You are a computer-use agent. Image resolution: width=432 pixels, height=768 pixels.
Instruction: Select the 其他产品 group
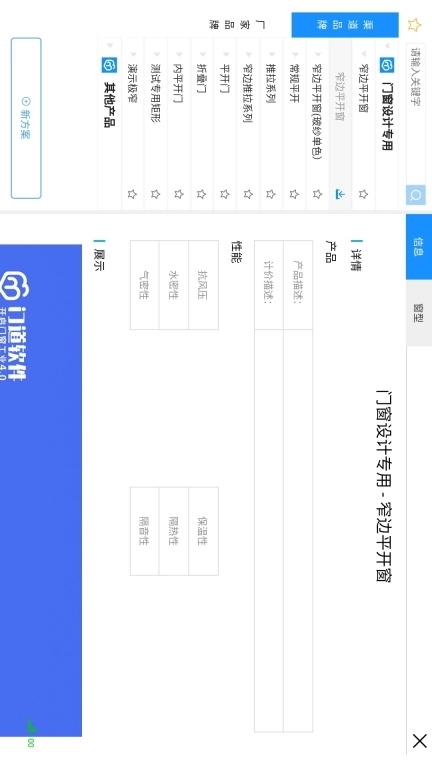point(110,124)
